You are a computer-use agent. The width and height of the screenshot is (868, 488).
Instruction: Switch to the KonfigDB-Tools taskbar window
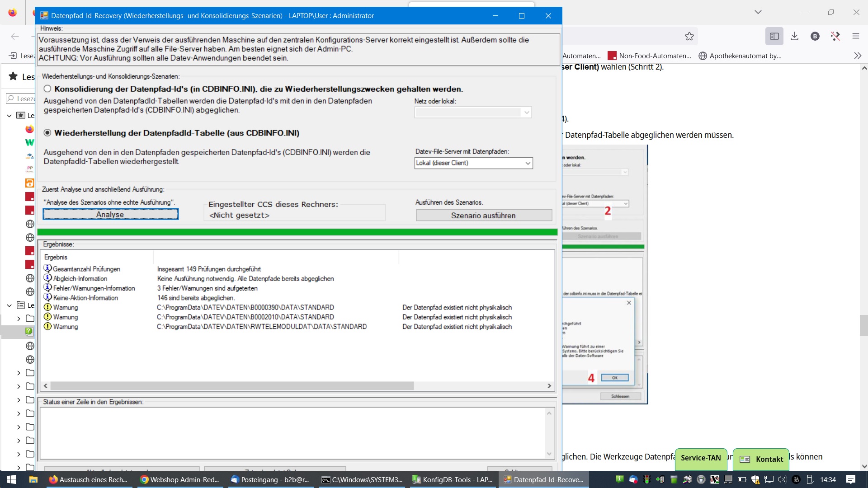453,479
